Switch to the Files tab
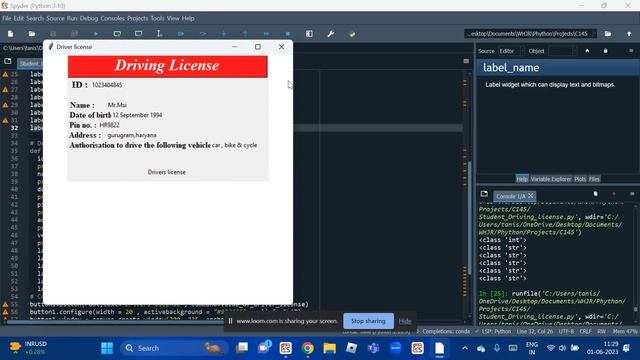The height and width of the screenshot is (360, 640). coord(594,179)
